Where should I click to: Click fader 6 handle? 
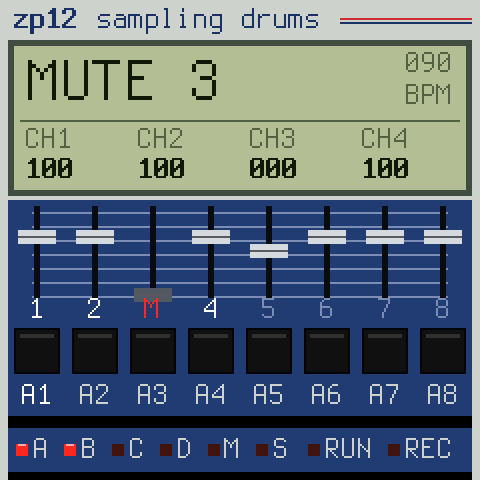[x=327, y=237]
